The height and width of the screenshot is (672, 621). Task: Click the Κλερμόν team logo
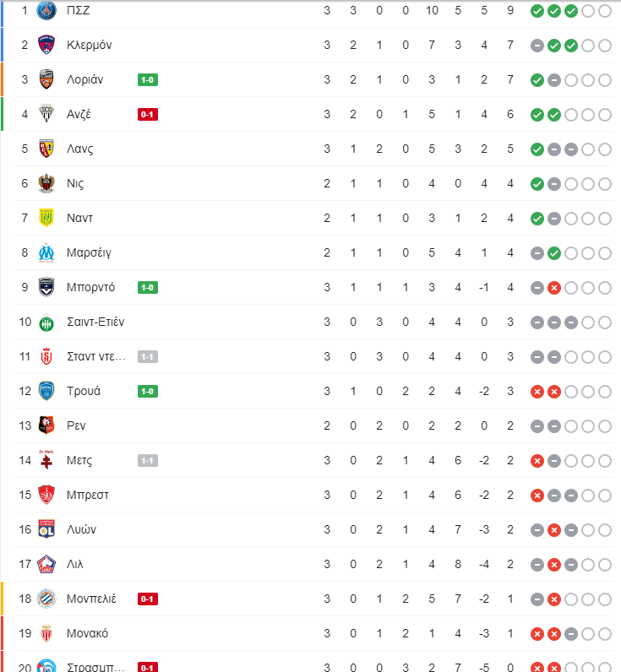[x=46, y=45]
